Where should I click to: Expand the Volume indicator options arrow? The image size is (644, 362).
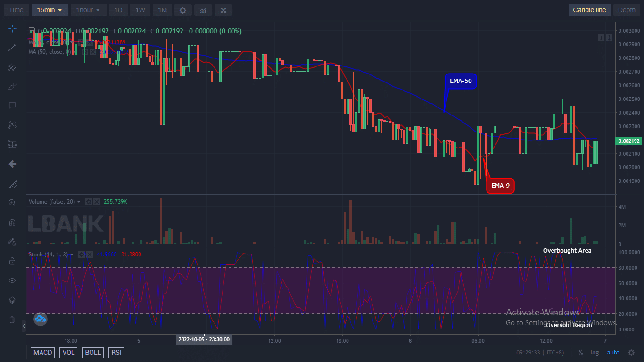[x=79, y=202]
